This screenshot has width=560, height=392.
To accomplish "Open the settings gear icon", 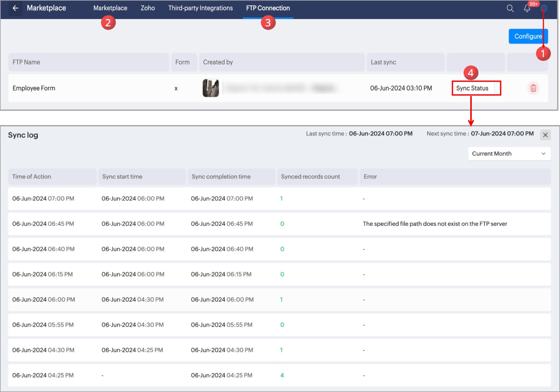I will 544,8.
